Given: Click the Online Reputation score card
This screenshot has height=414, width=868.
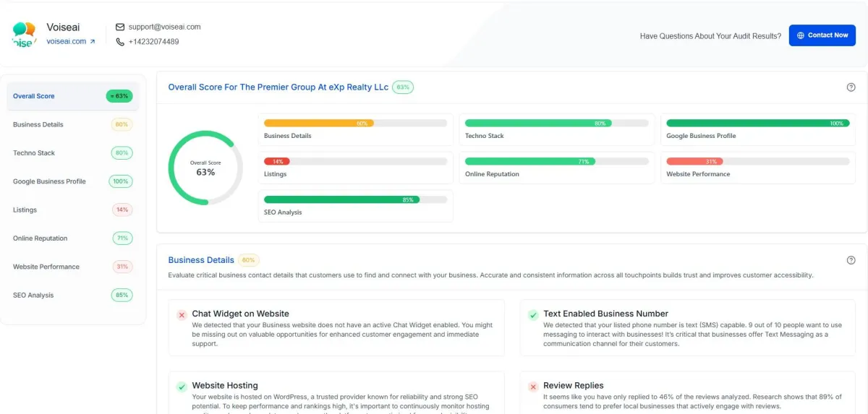Looking at the screenshot, I should tap(556, 167).
